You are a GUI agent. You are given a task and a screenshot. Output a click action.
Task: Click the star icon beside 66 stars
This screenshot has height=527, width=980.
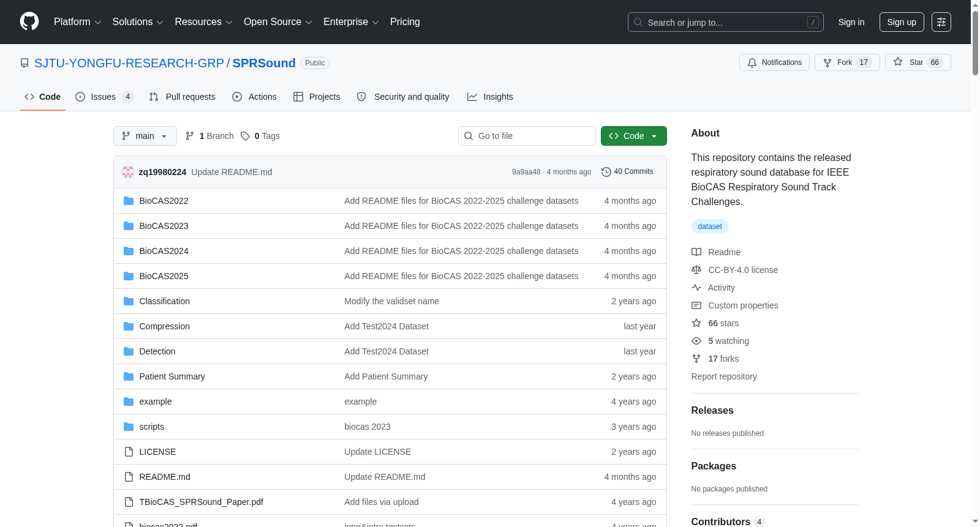coord(696,323)
